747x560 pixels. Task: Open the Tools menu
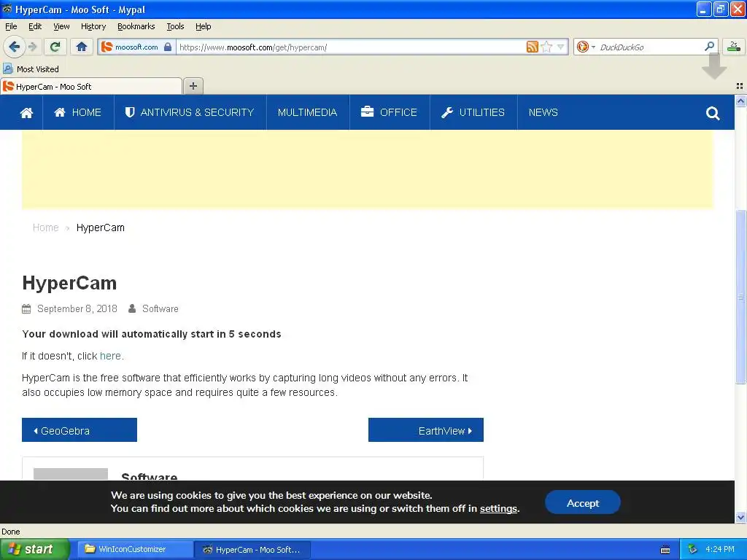[175, 26]
